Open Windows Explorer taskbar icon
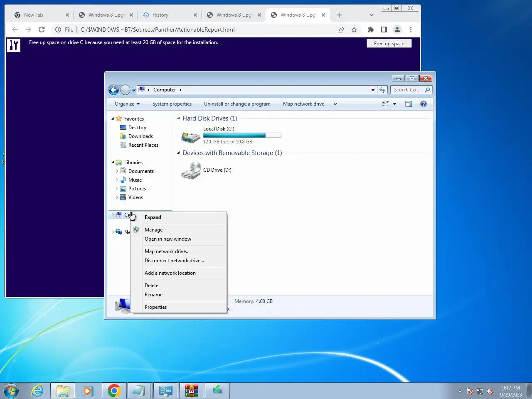The height and width of the screenshot is (399, 532). (x=63, y=391)
